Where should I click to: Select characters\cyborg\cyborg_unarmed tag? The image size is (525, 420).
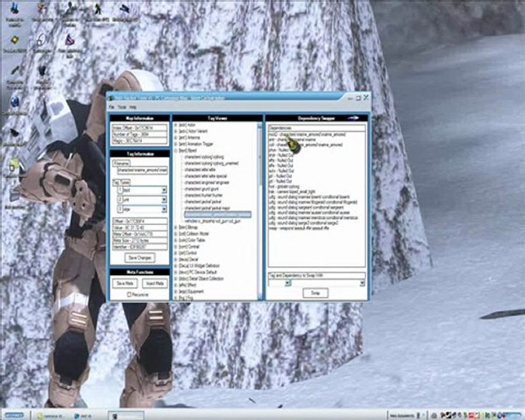coord(211,163)
